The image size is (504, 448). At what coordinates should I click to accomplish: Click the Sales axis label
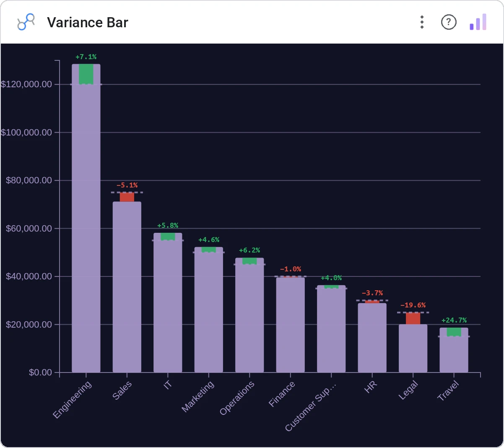click(x=122, y=391)
